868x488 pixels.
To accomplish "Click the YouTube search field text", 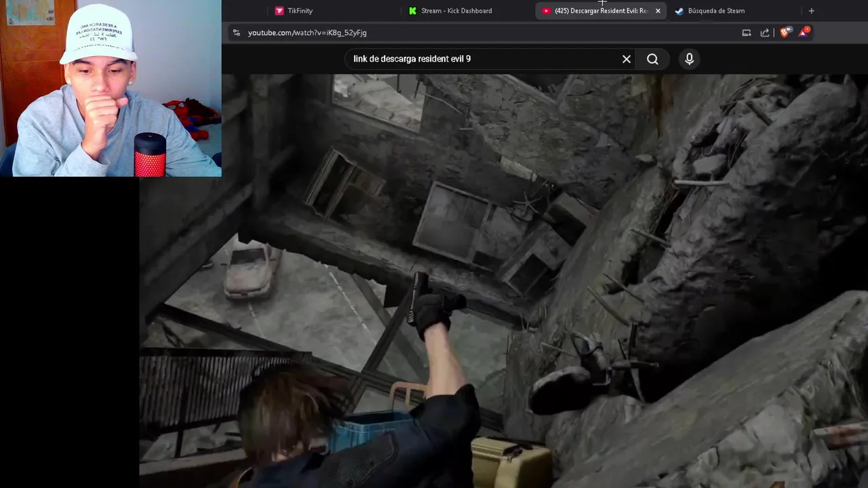I will 412,59.
